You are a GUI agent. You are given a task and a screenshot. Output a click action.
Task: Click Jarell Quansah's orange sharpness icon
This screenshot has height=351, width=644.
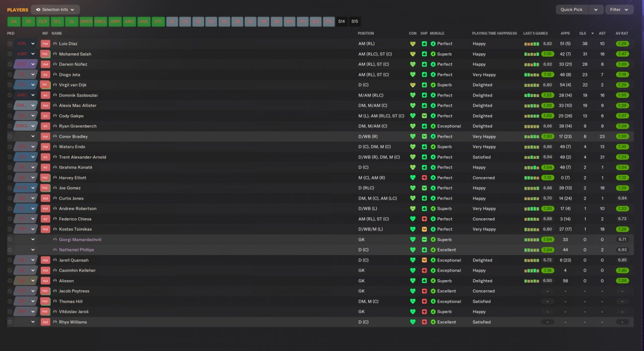click(424, 260)
